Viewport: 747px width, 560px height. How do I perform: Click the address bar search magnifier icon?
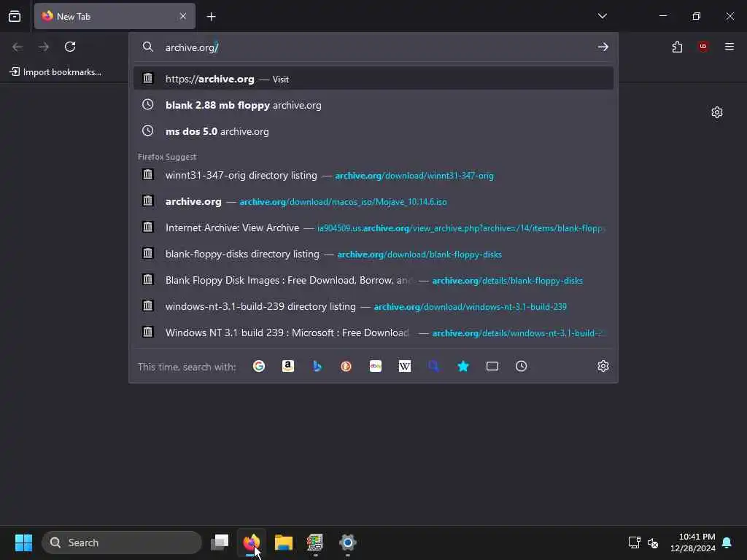tap(148, 47)
